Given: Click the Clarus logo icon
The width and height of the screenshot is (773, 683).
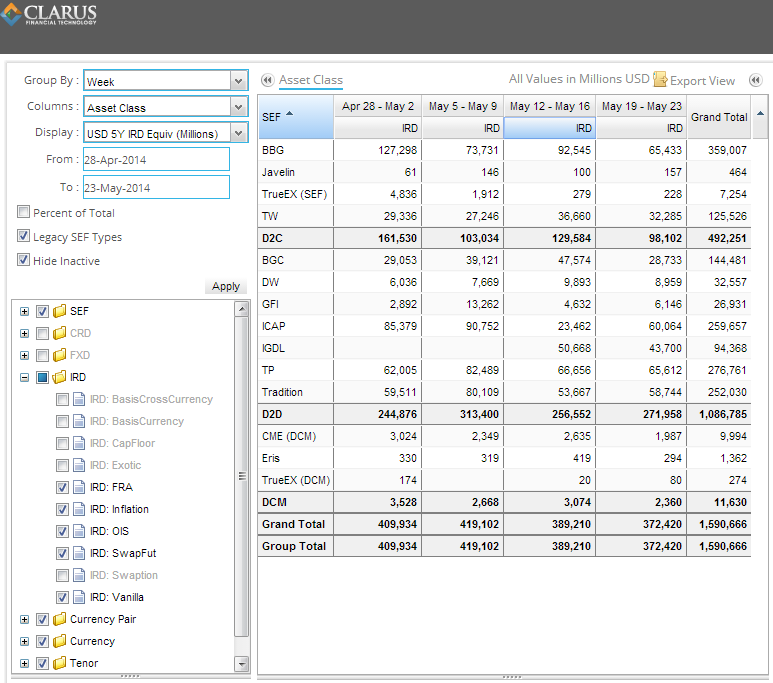Looking at the screenshot, I should pyautogui.click(x=11, y=14).
